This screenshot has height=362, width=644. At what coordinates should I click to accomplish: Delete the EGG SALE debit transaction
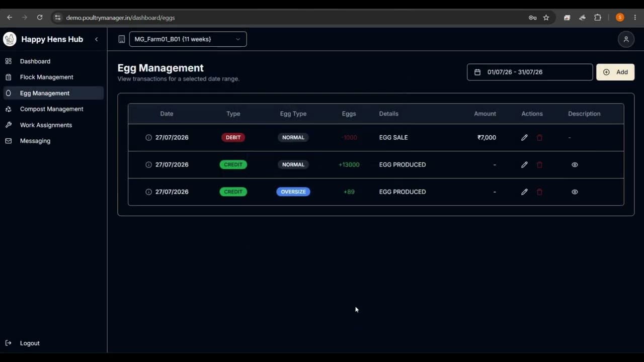pyautogui.click(x=539, y=137)
